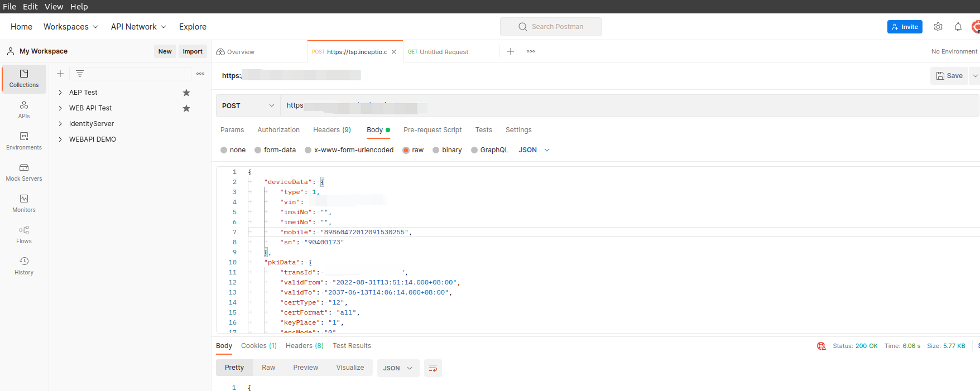This screenshot has width=980, height=391.
Task: Open the No Environment selector
Action: [x=954, y=51]
